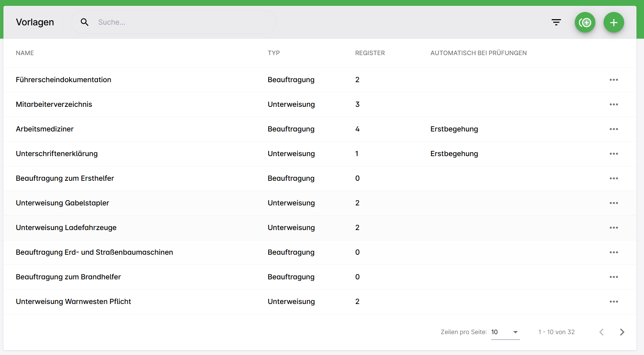
Task: Click the previous page arrow
Action: point(602,332)
